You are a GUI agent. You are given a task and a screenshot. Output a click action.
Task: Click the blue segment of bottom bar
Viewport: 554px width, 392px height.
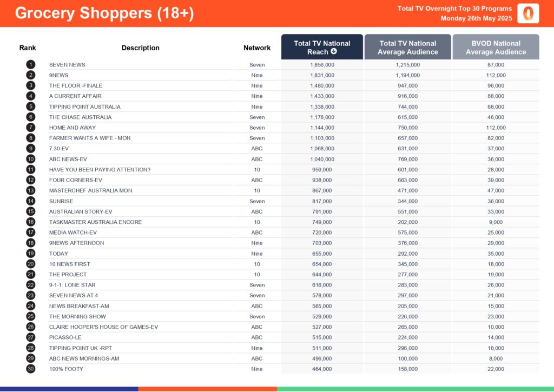pyautogui.click(x=69, y=389)
